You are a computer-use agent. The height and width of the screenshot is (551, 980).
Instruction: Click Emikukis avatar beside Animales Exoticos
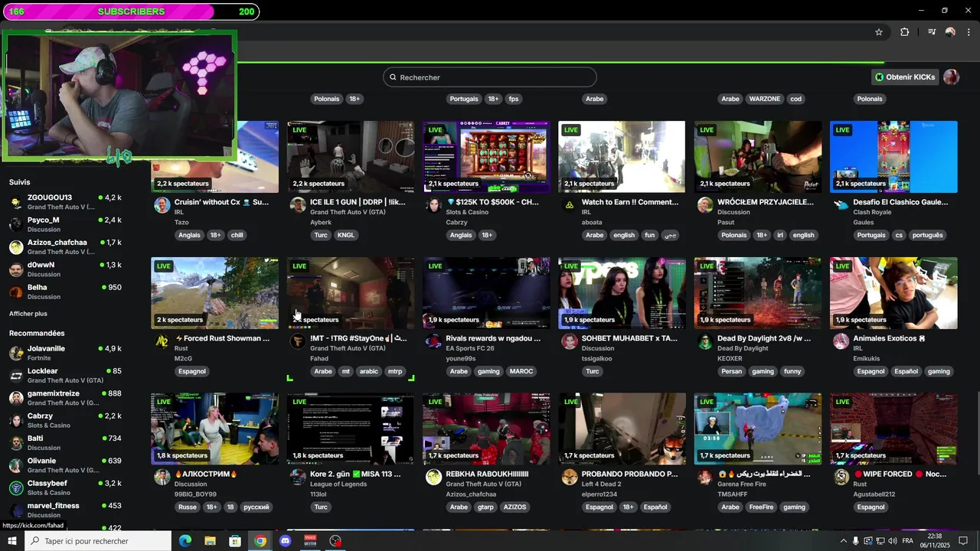pos(841,341)
